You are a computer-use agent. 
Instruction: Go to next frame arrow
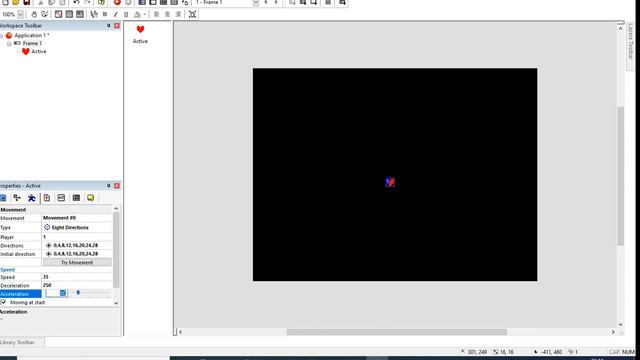pos(276,2)
